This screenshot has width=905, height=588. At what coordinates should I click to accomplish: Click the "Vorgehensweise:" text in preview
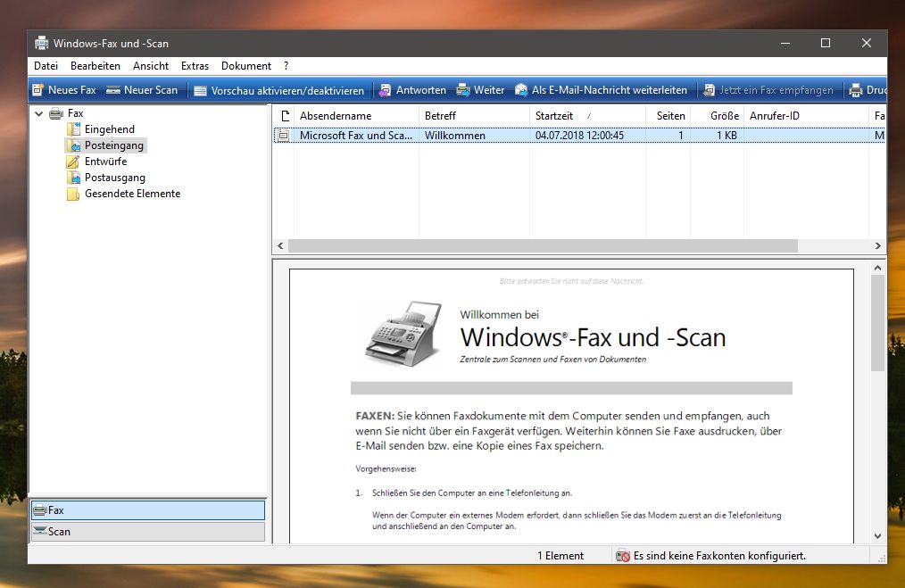click(386, 469)
